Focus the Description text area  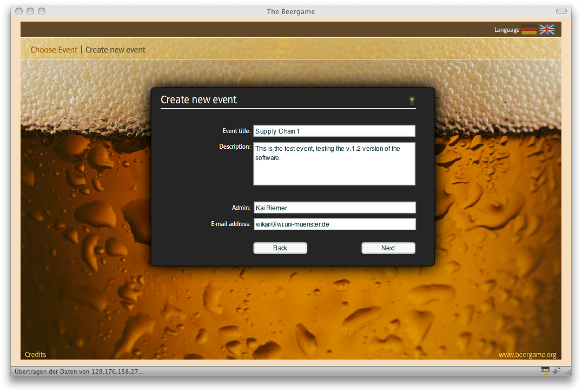pyautogui.click(x=334, y=163)
